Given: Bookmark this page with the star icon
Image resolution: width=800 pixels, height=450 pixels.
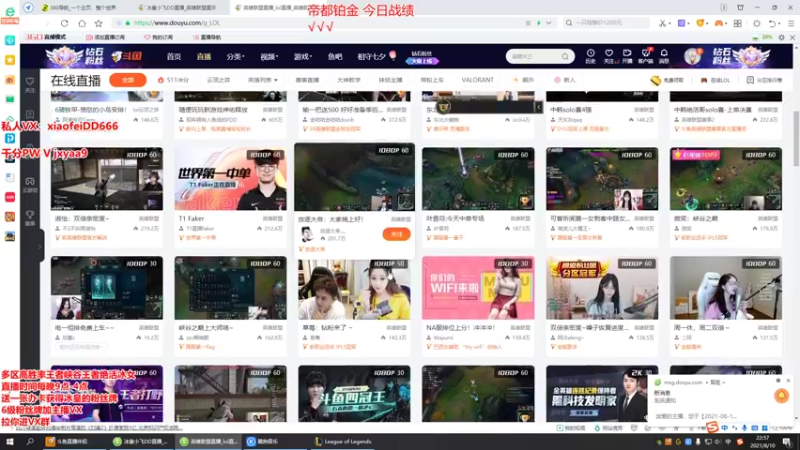Looking at the screenshot, I should click(98, 23).
